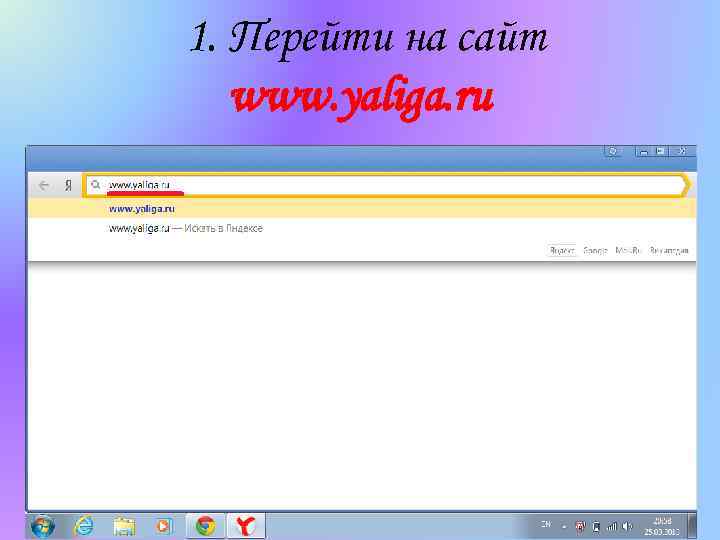
Task: Open the Windows Start menu
Action: 43,526
